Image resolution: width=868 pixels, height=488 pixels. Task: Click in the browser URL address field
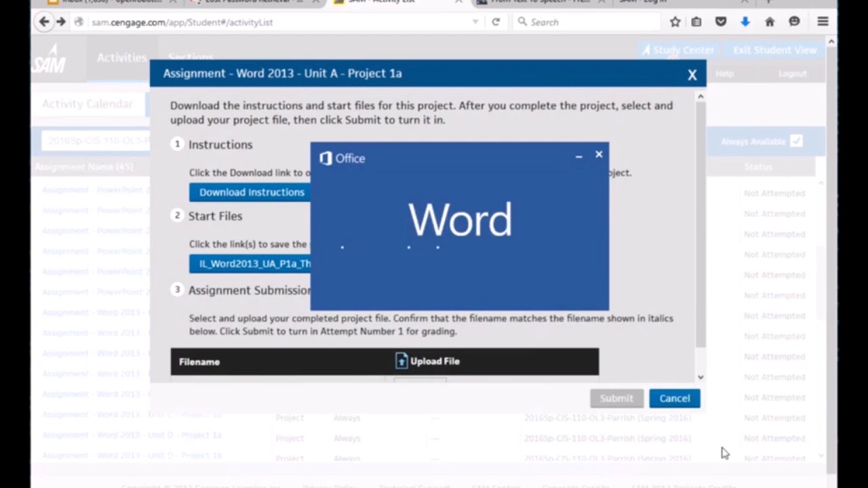(278, 22)
